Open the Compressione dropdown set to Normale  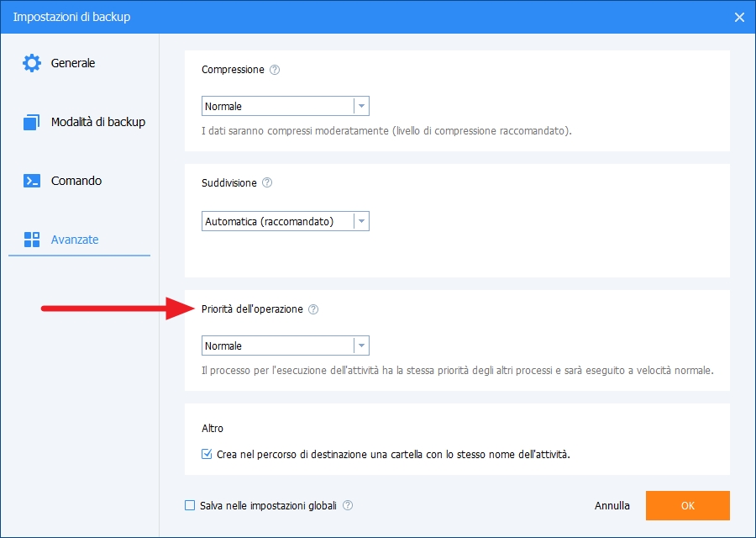[286, 106]
